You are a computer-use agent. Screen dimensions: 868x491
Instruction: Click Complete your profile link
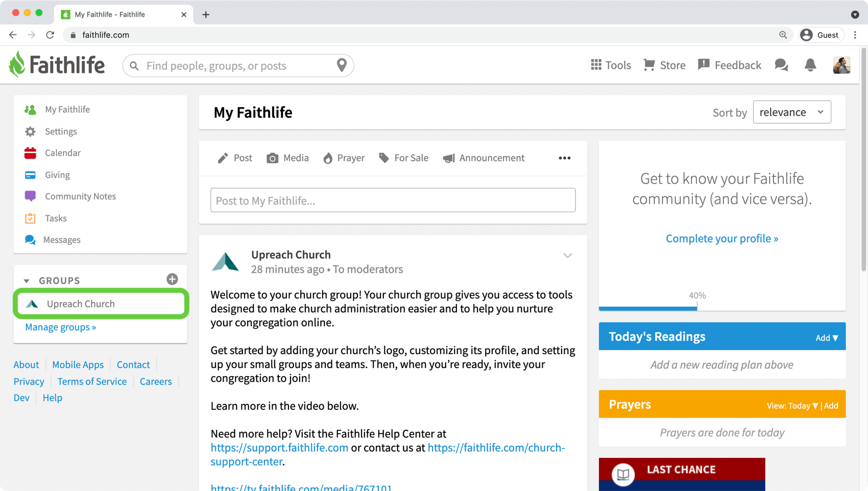tap(722, 238)
